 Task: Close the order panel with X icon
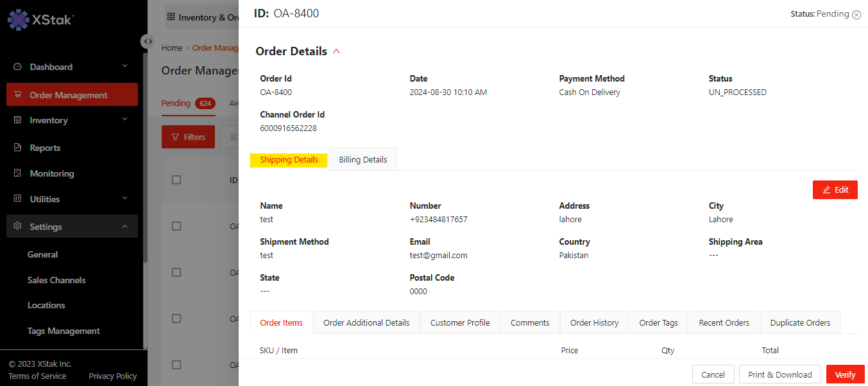click(856, 15)
